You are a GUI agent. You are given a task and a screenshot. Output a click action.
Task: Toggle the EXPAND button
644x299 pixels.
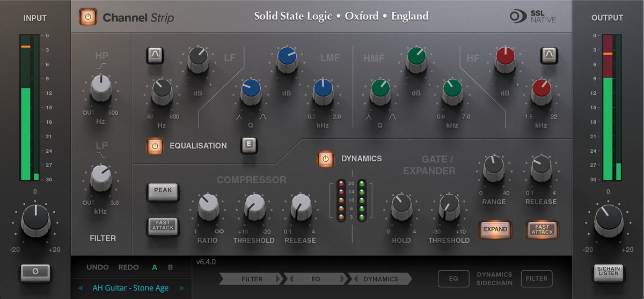click(494, 229)
